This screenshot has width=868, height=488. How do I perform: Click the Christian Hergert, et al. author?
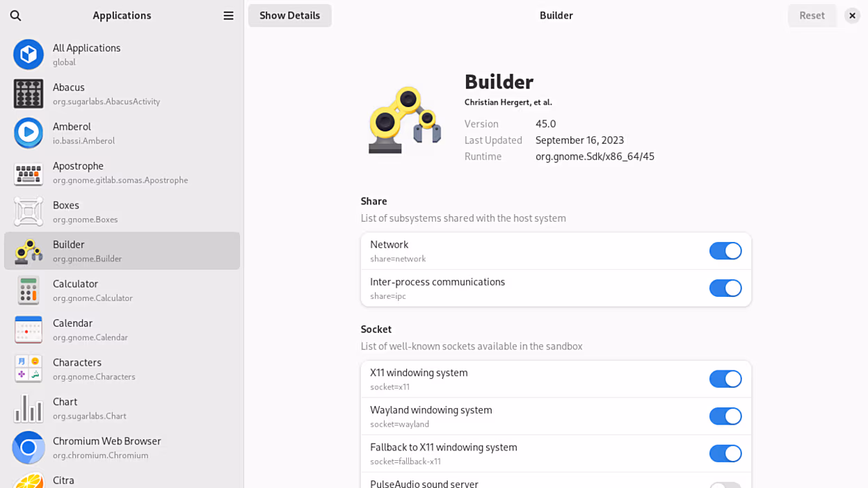point(508,102)
